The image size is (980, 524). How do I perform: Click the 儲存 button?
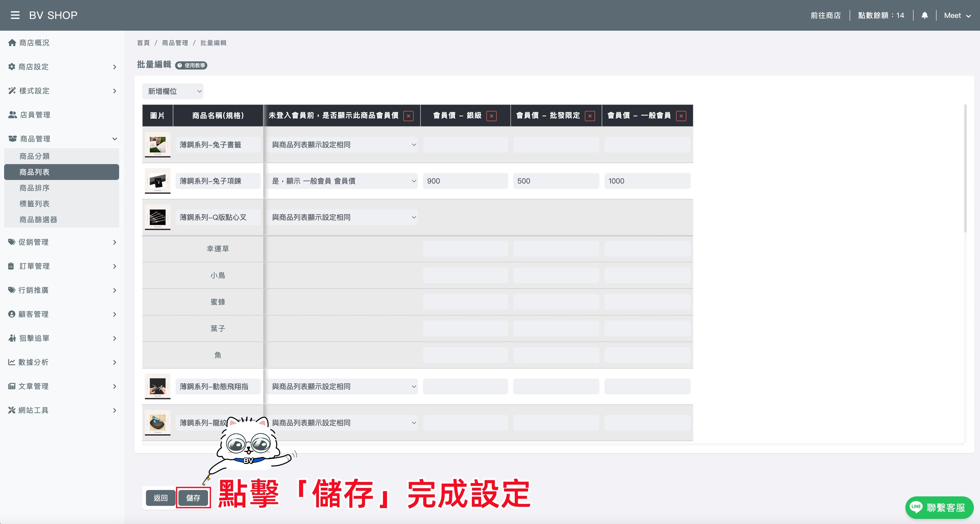[x=193, y=498]
